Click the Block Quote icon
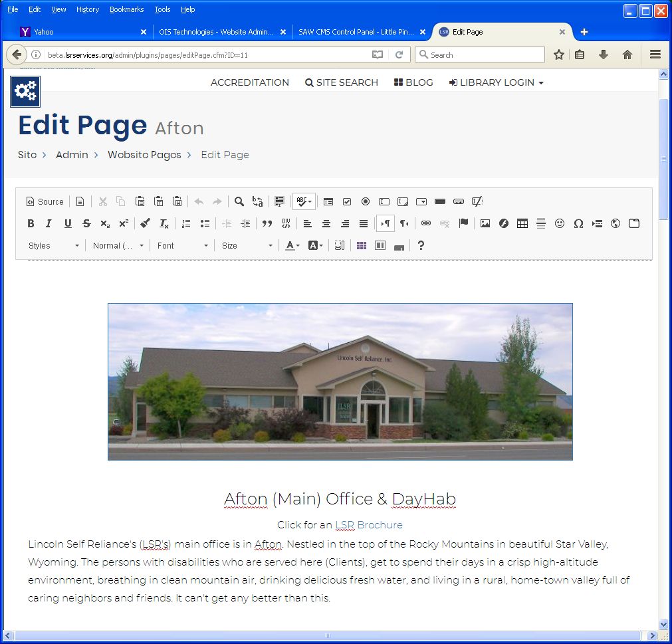 click(x=267, y=223)
